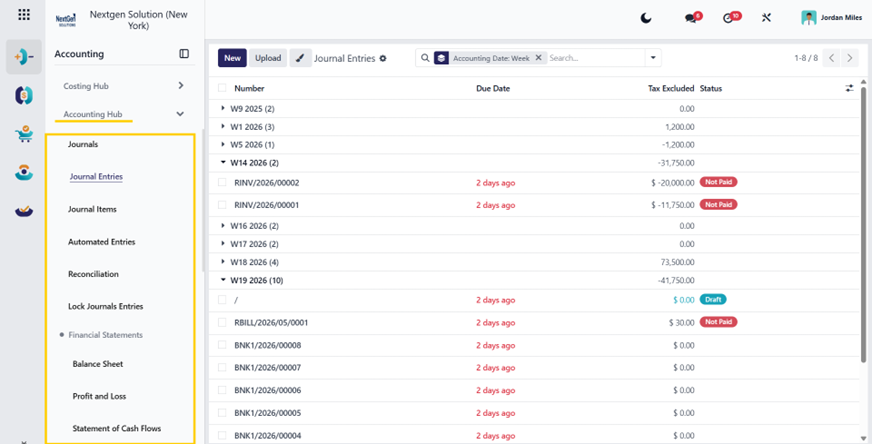Open the activities clock icon
The image size is (872, 444).
[729, 18]
